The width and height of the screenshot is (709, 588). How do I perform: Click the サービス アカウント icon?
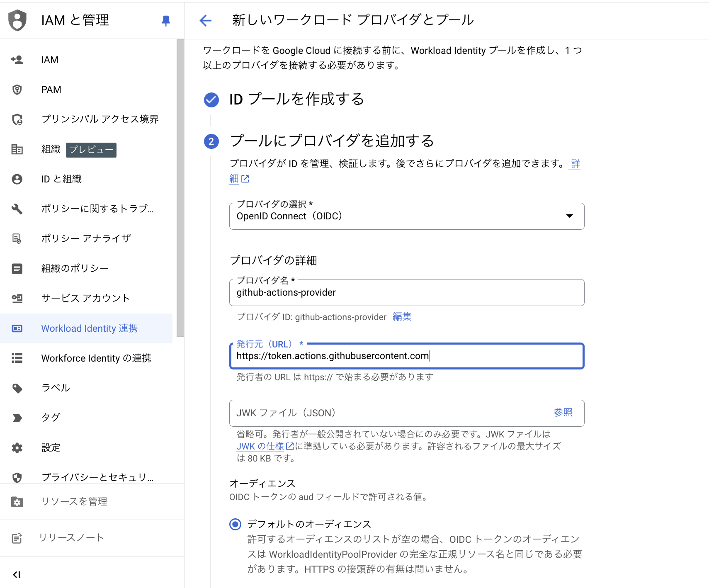pos(17,299)
